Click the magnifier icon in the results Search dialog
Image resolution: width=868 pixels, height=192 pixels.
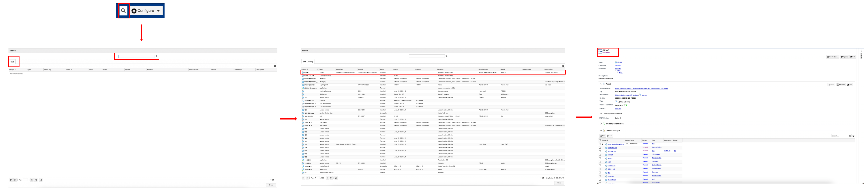[446, 56]
